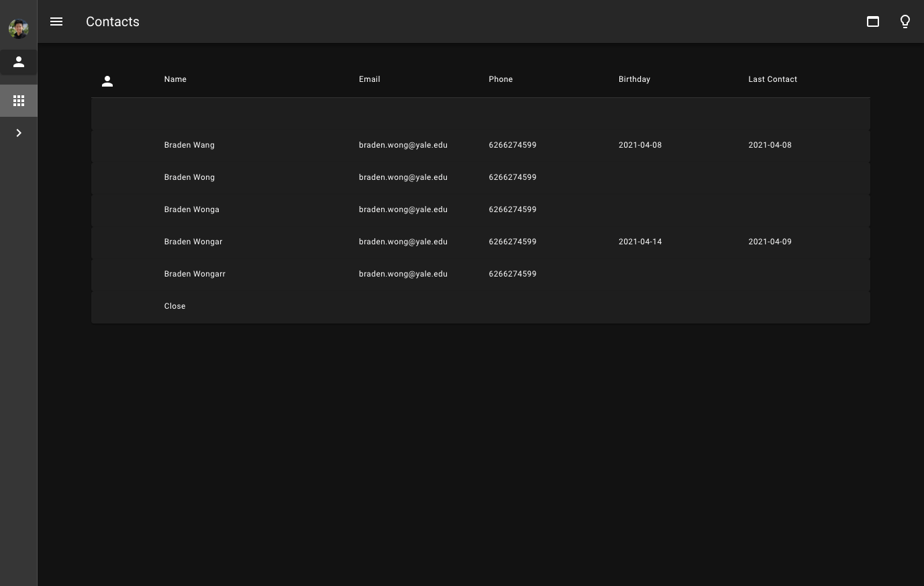Screen dimensions: 924x586
Task: Sort by the Birthday column header
Action: click(634, 79)
